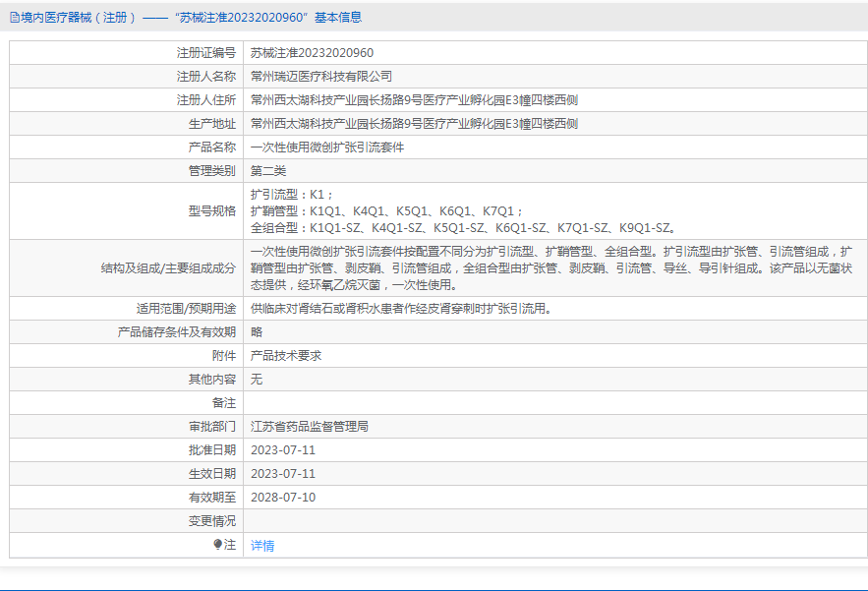Click the 结构及组成 description text
The height and width of the screenshot is (591, 868).
click(x=551, y=268)
